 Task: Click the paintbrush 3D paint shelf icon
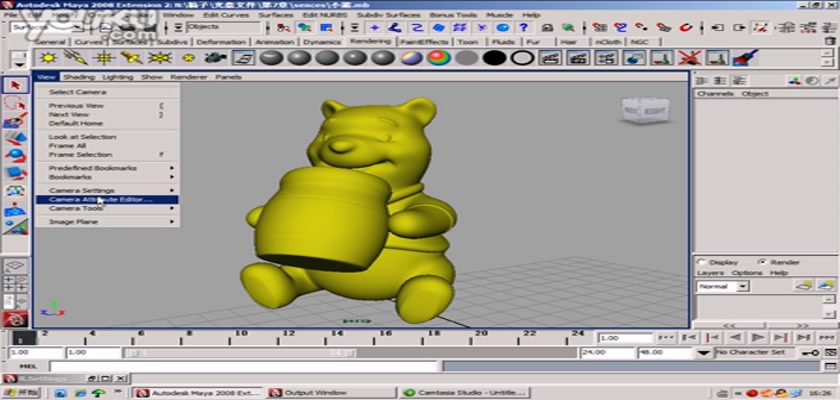745,57
